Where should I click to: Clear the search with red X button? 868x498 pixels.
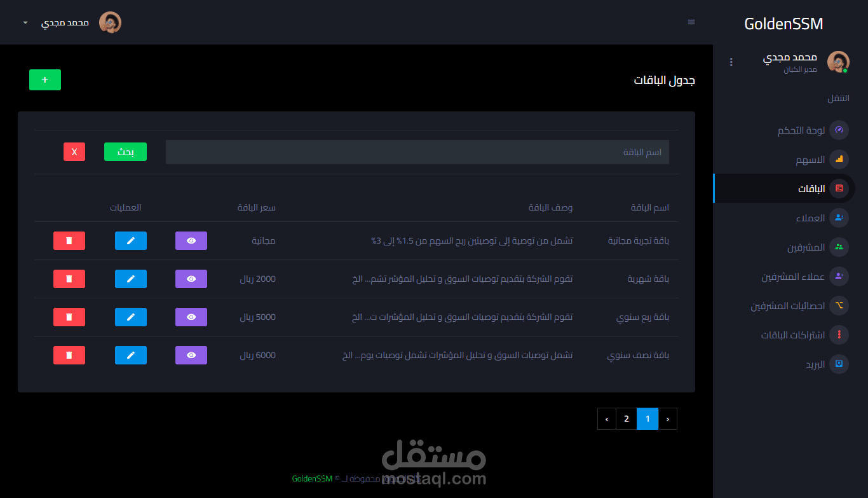coord(74,152)
